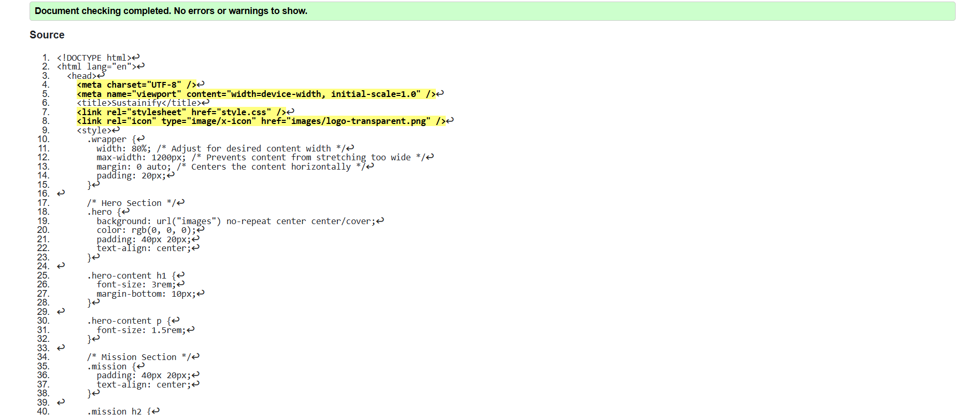Click the meta viewport highlighted line
The height and width of the screenshot is (415, 980).
point(260,94)
